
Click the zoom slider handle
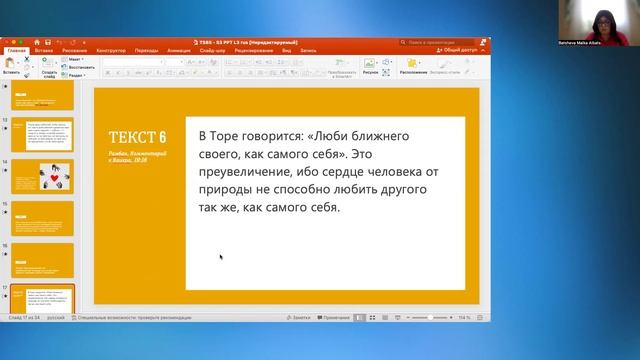click(x=430, y=317)
